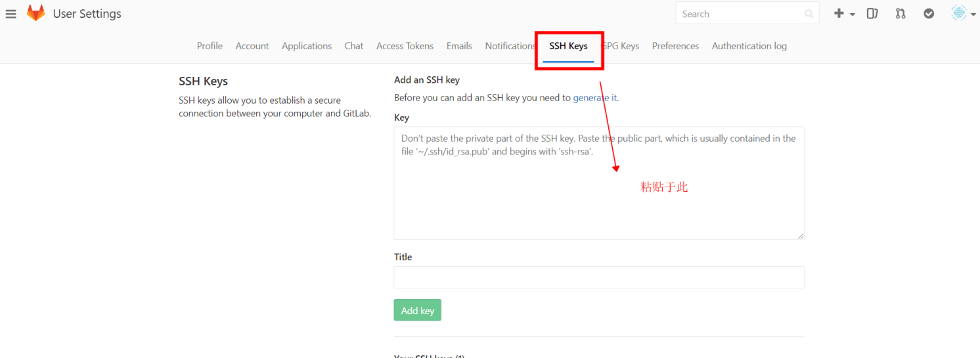The width and height of the screenshot is (980, 358).
Task: Select the Preferences tab
Action: 675,46
